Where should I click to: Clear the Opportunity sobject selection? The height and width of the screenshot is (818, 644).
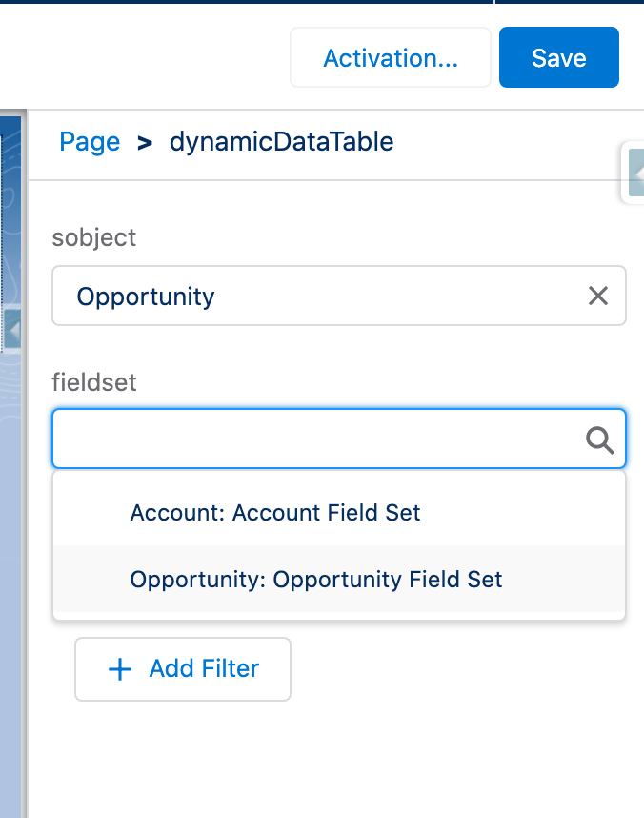[598, 296]
